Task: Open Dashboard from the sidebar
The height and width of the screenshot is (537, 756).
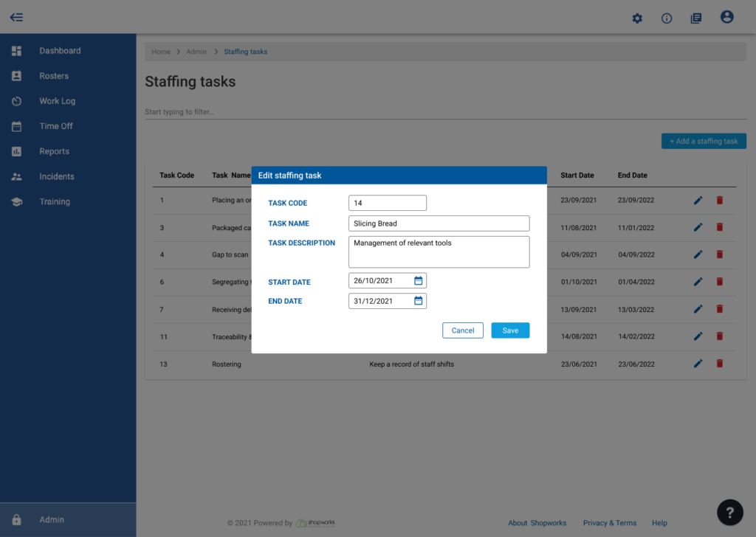Action: pos(60,51)
